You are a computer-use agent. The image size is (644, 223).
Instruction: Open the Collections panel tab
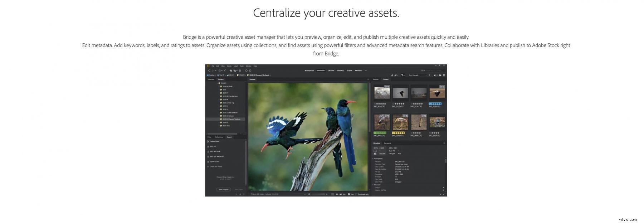click(x=219, y=137)
